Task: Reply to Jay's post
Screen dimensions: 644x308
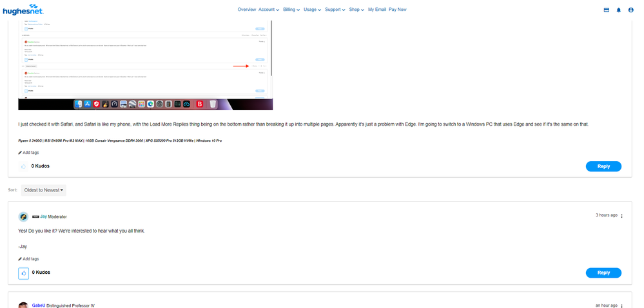Action: [x=603, y=273]
